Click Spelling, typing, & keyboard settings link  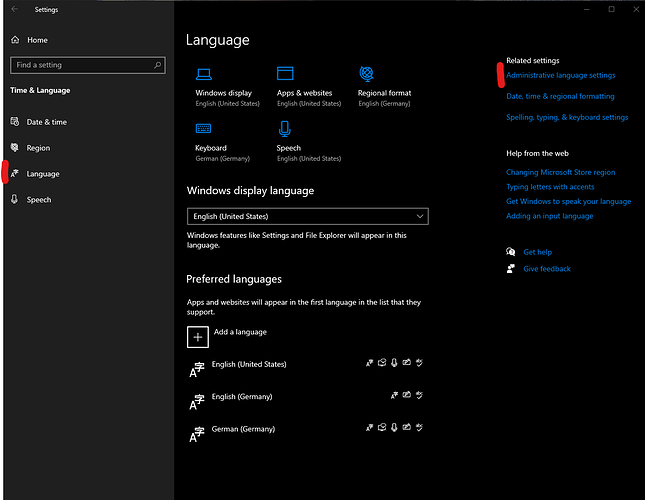[x=567, y=117]
